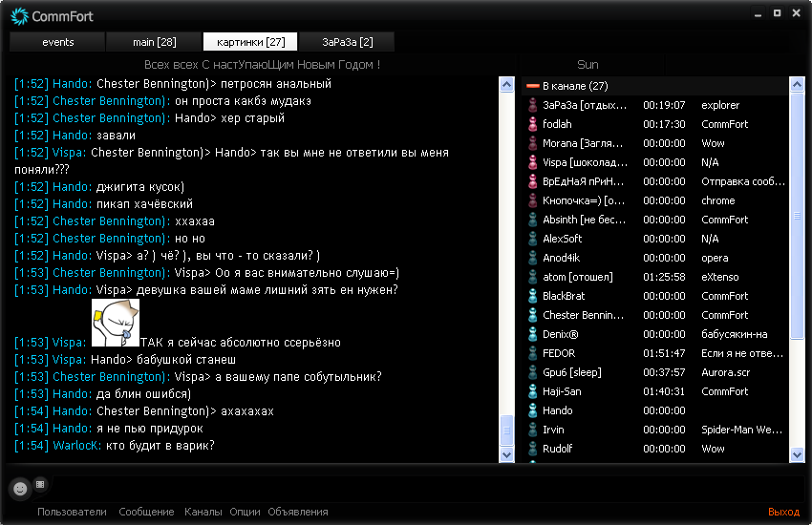Viewport: 812px width, 525px height.
Task: Open the emoticon smiley picker
Action: 19,489
